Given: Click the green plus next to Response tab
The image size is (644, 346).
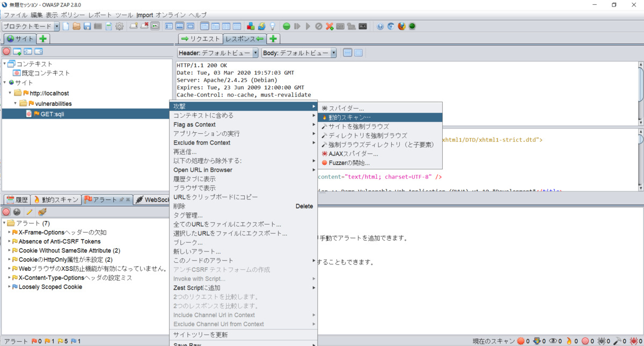Looking at the screenshot, I should click(x=273, y=39).
